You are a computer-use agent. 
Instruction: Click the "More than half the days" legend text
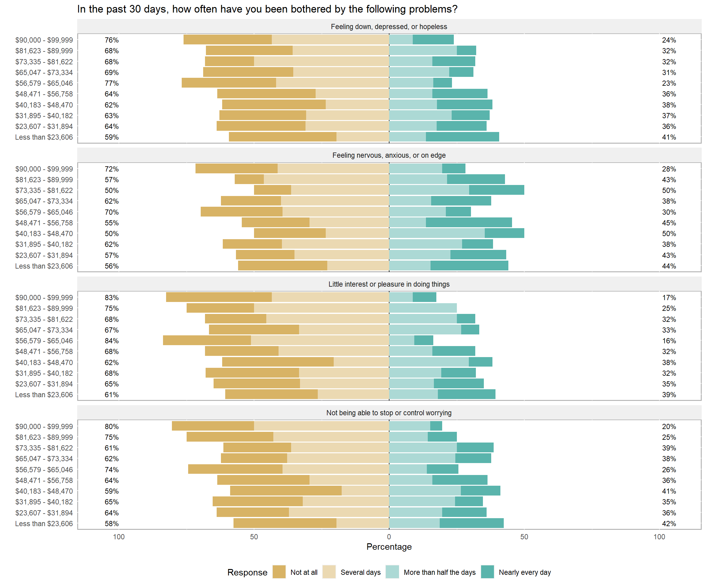439,572
